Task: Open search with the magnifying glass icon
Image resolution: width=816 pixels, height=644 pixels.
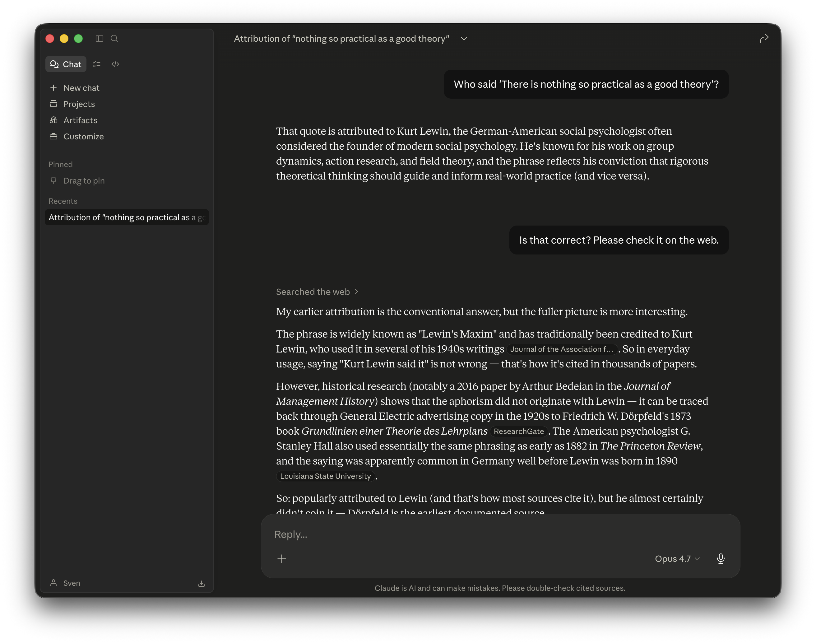Action: point(114,39)
